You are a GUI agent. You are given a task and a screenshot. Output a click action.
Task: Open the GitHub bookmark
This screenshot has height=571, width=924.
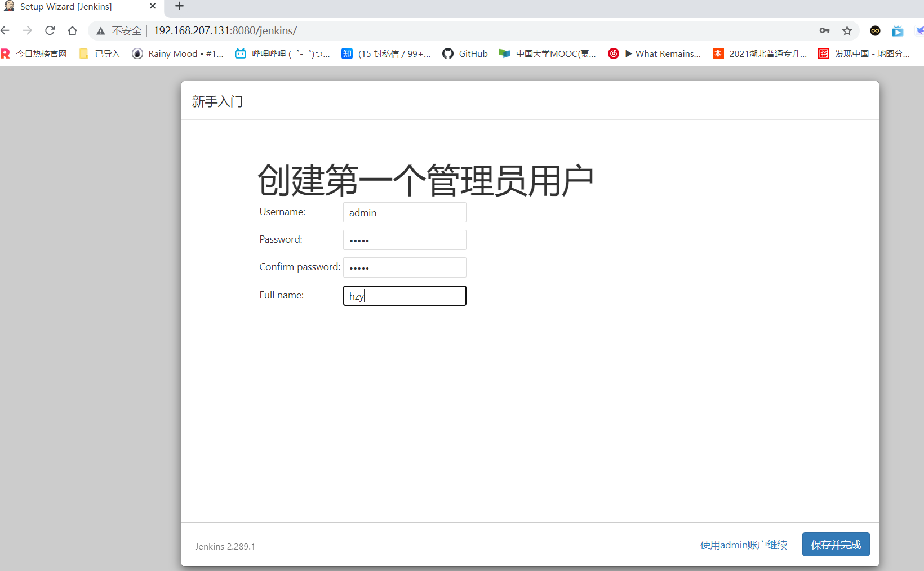[x=465, y=53]
